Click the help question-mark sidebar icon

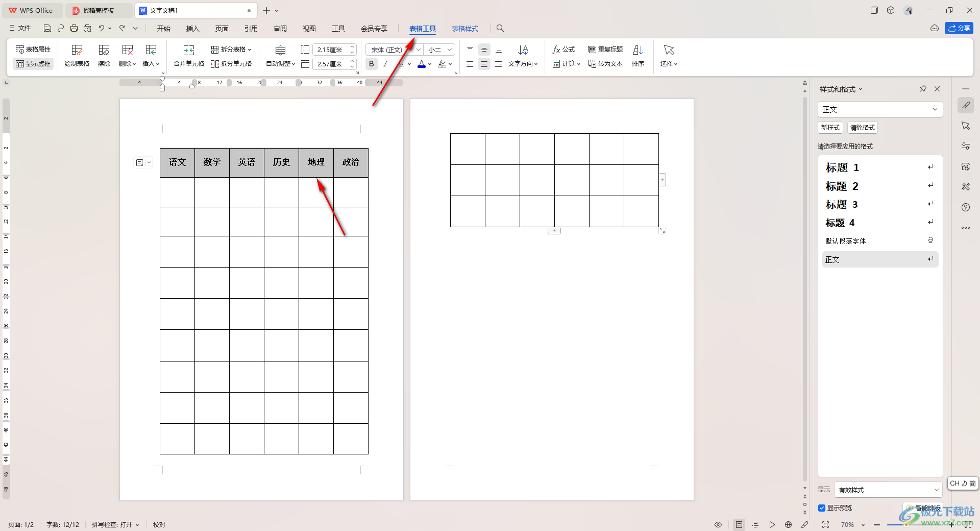[x=966, y=207]
